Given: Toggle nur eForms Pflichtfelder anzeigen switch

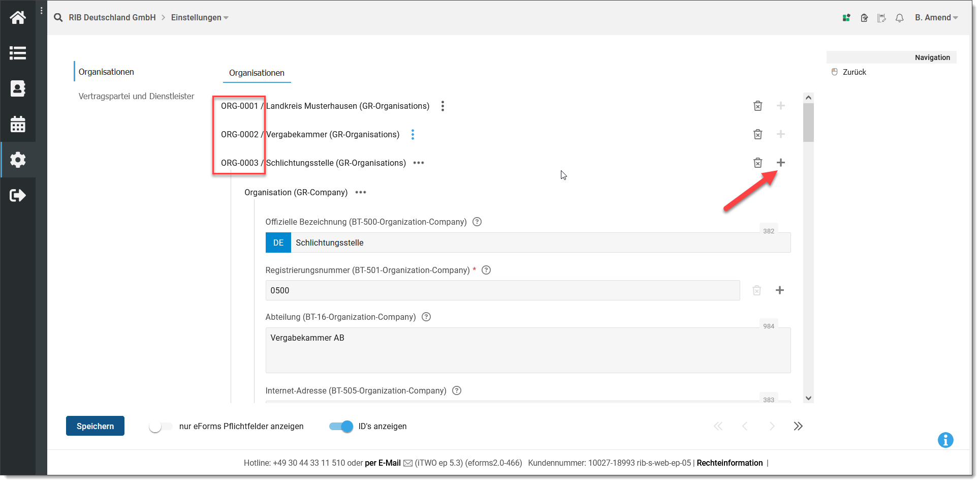Looking at the screenshot, I should click(161, 427).
